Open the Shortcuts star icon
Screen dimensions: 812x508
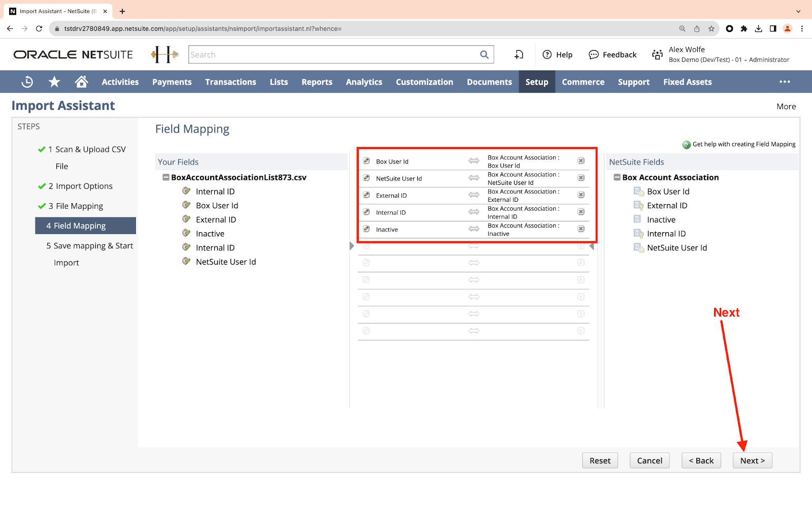[x=54, y=82]
